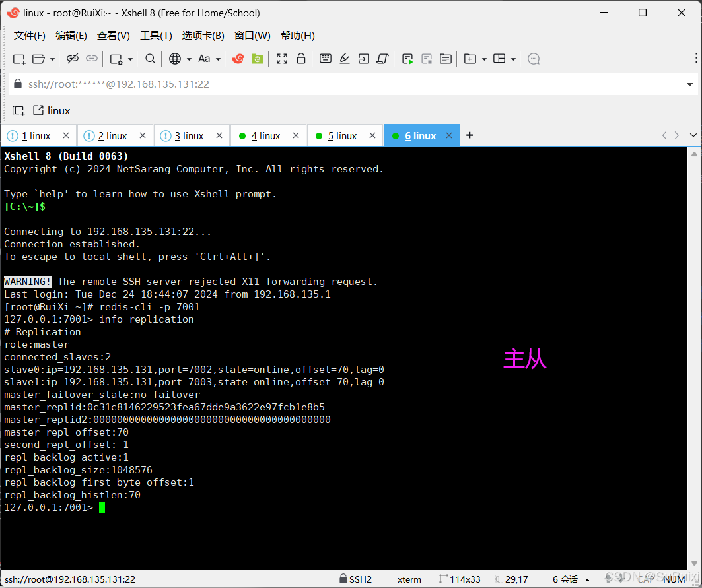This screenshot has height=588, width=702.
Task: Open session folder icon
Action: pyautogui.click(x=38, y=59)
